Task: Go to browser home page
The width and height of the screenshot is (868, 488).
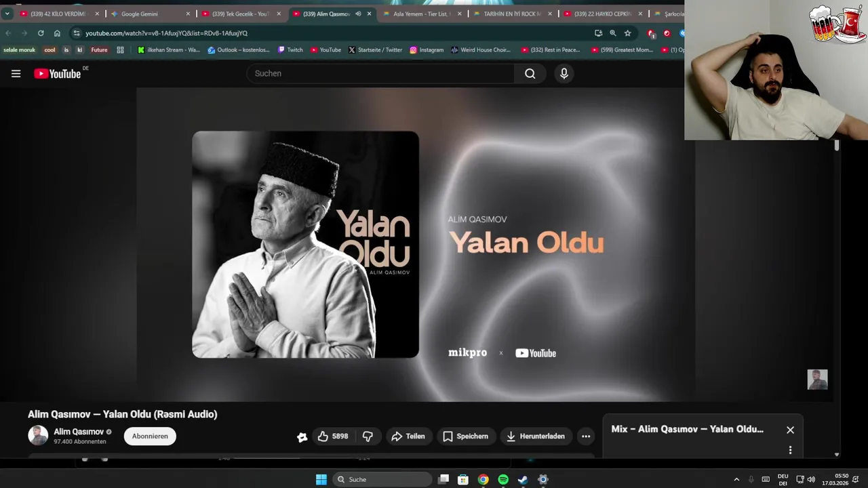Action: tap(57, 33)
